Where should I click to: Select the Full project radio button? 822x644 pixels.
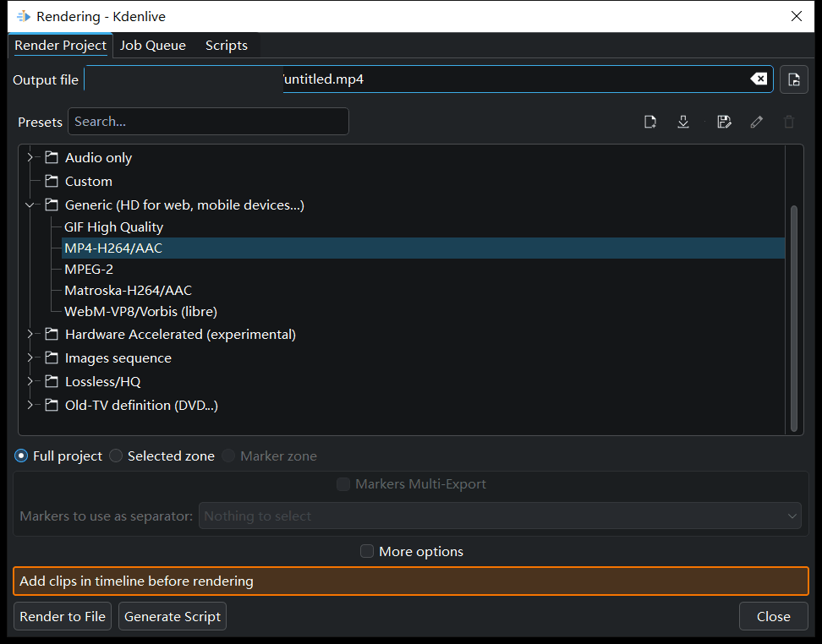point(21,456)
